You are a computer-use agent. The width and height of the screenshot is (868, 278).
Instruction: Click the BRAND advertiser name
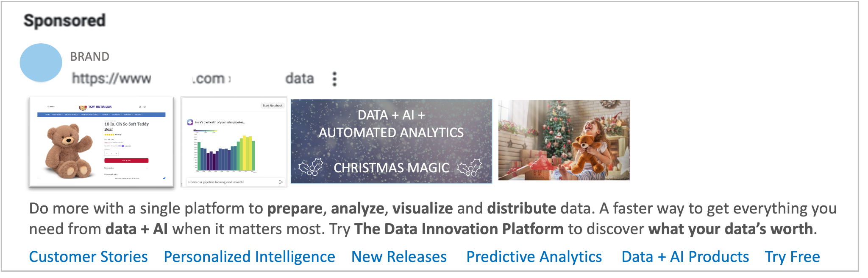[x=90, y=56]
